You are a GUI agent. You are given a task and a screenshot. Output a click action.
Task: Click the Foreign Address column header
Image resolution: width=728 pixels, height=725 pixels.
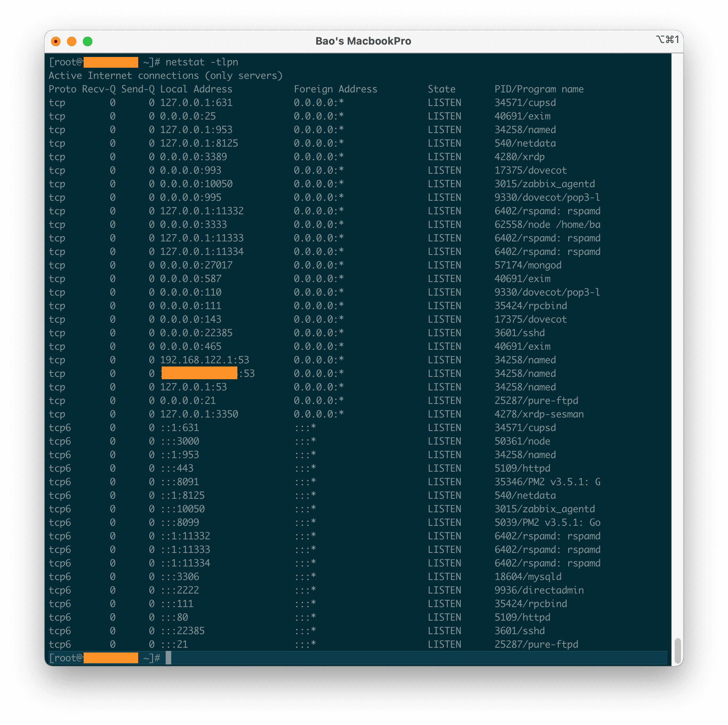point(335,89)
